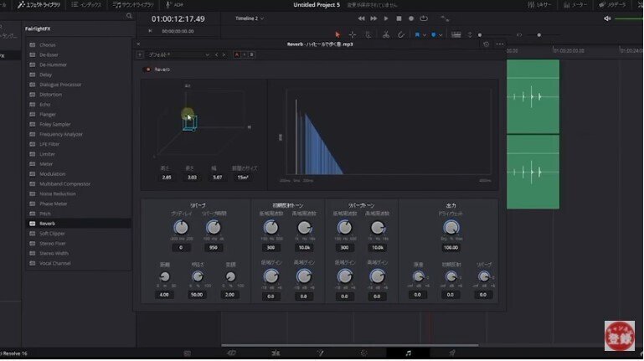Toggle loop playback in the transport
This screenshot has height=361, width=644.
point(424,18)
